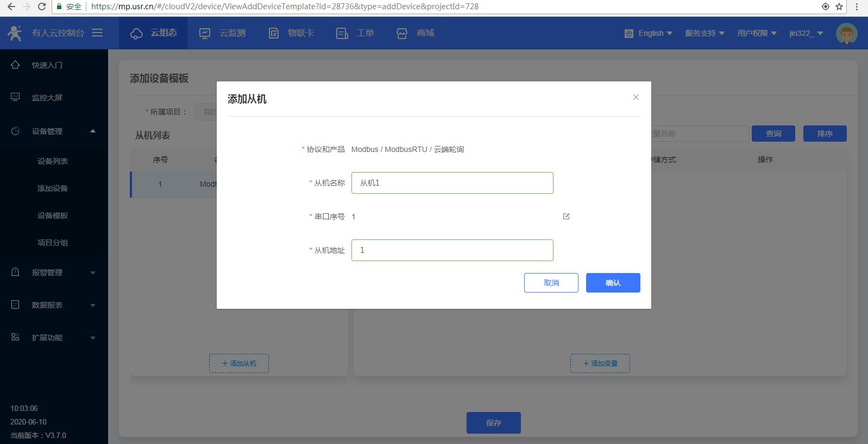Click the user avatar icon

pyautogui.click(x=846, y=33)
